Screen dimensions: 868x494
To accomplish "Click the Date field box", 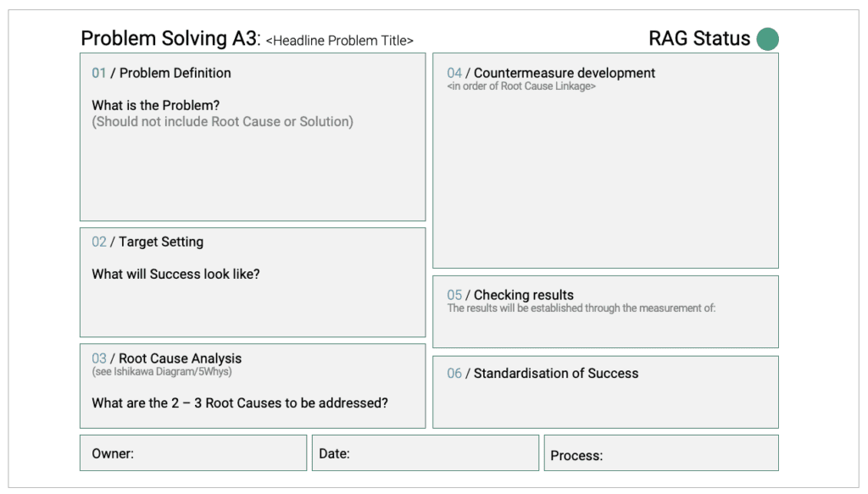I will 425,453.
